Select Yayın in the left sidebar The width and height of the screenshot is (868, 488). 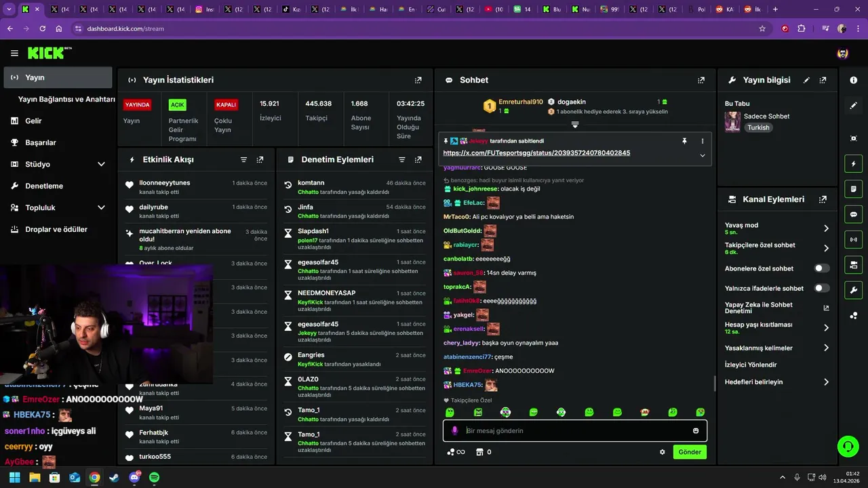58,77
